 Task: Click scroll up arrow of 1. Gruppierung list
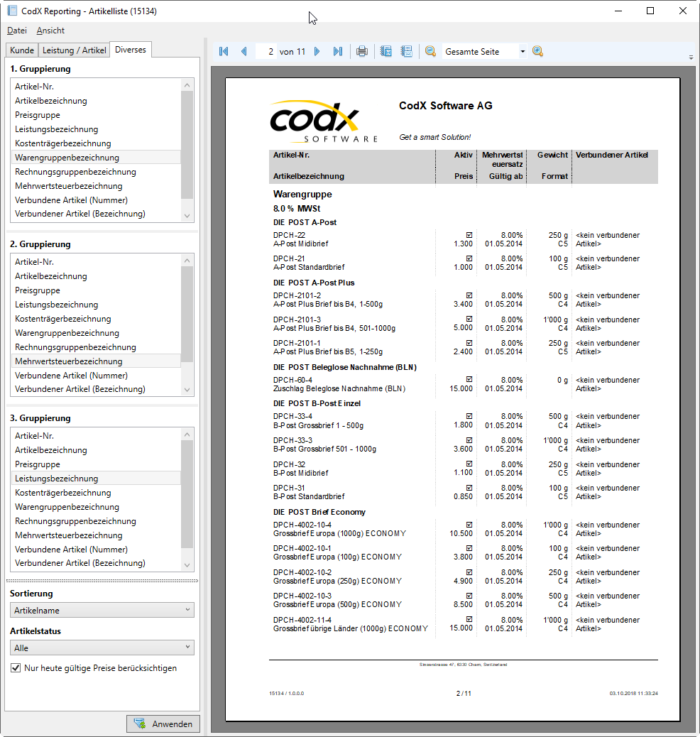187,85
